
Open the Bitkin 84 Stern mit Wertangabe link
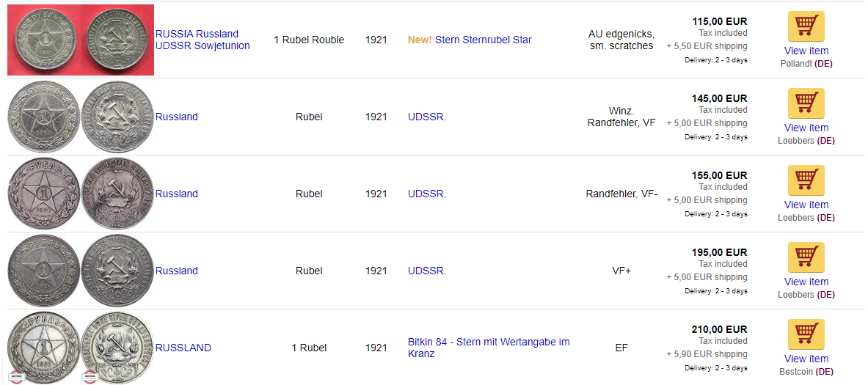pyautogui.click(x=489, y=348)
